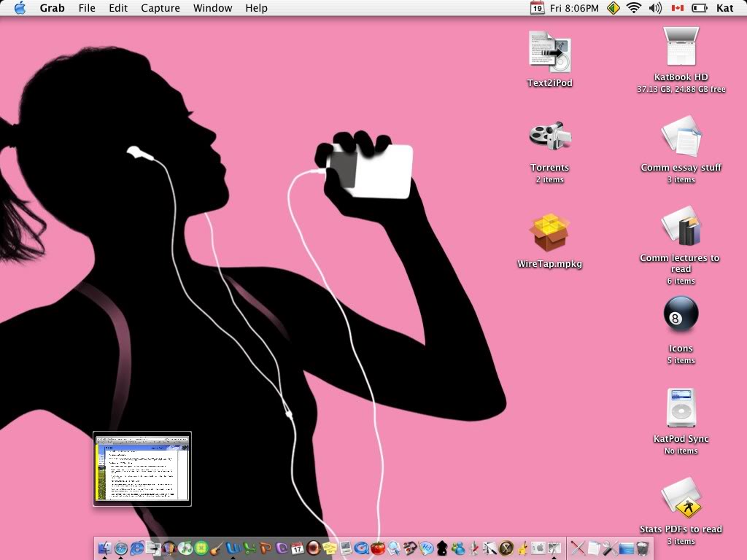
Task: Open Microsoft Excel from the Dock
Action: point(249,548)
